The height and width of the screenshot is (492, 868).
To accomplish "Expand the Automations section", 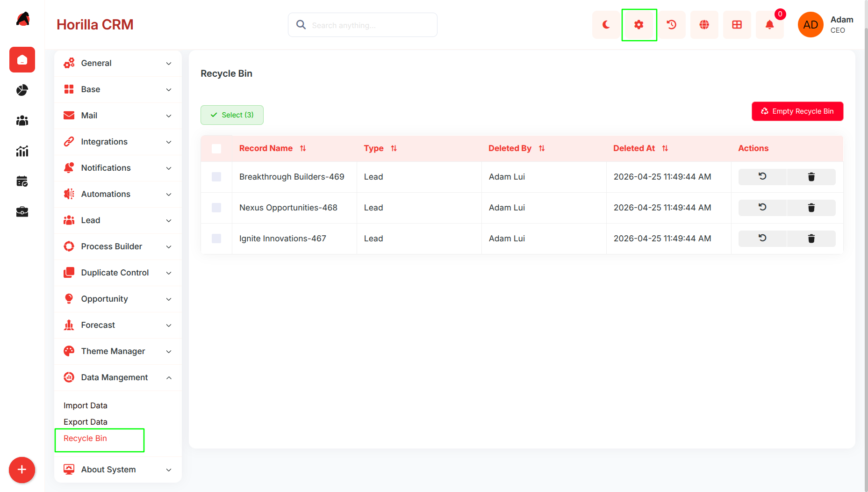I will [x=118, y=194].
